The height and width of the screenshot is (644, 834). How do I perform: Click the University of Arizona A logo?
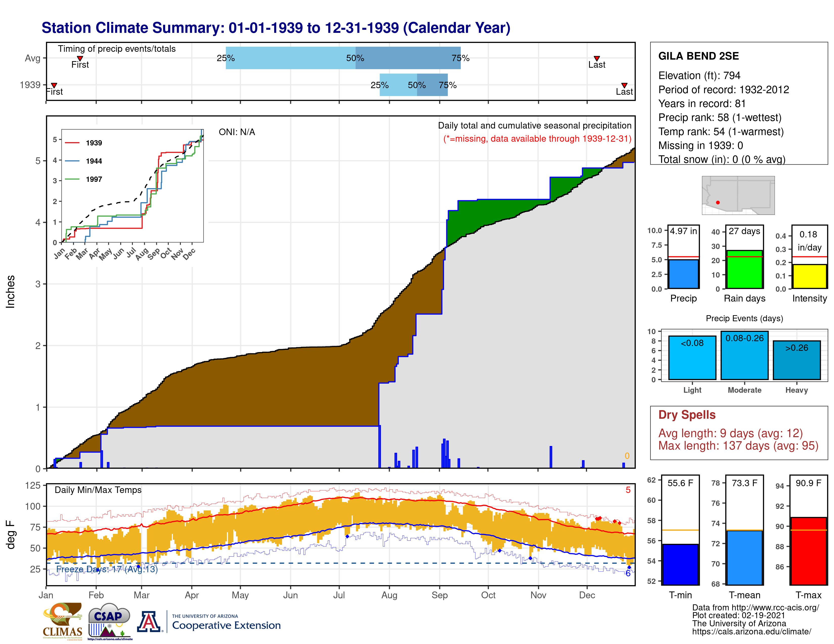click(149, 622)
